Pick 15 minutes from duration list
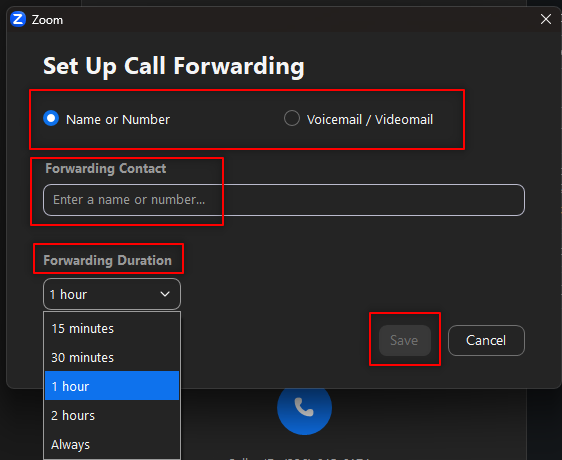This screenshot has height=460, width=562. click(x=112, y=328)
